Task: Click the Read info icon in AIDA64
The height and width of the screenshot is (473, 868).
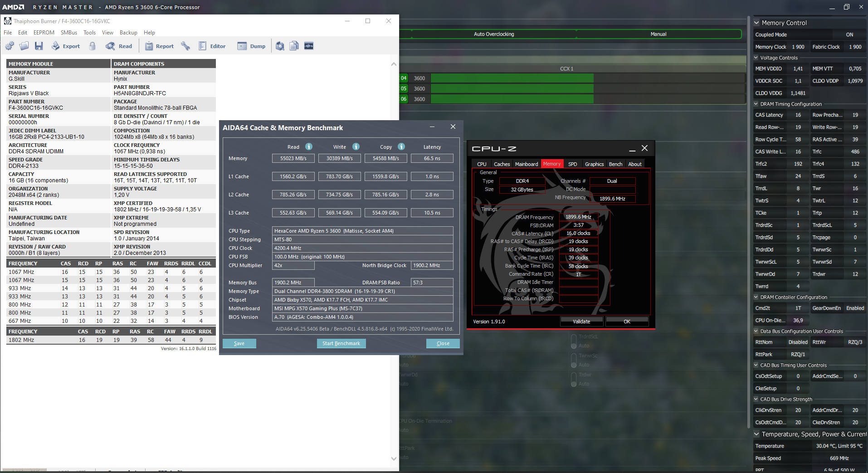Action: (309, 146)
